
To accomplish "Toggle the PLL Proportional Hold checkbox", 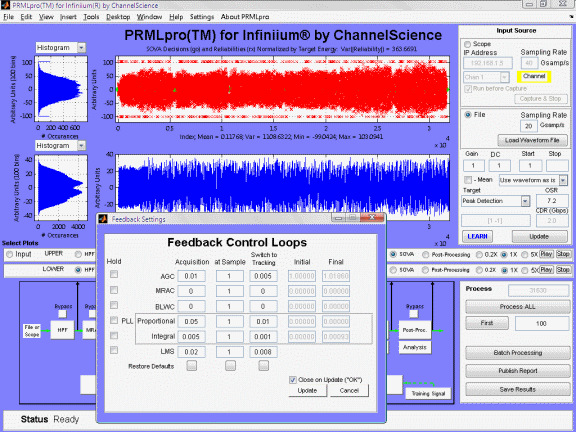I will point(114,320).
